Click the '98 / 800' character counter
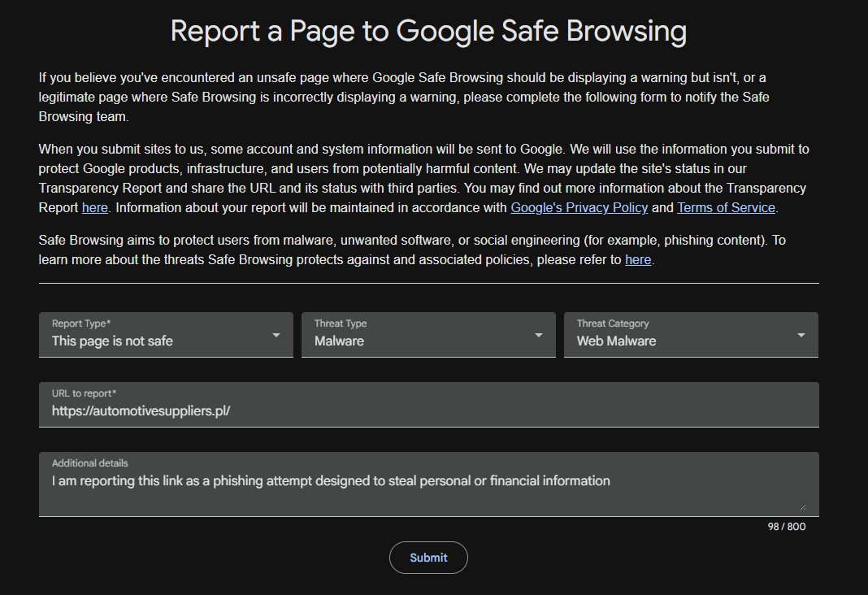This screenshot has width=868, height=595. point(786,527)
